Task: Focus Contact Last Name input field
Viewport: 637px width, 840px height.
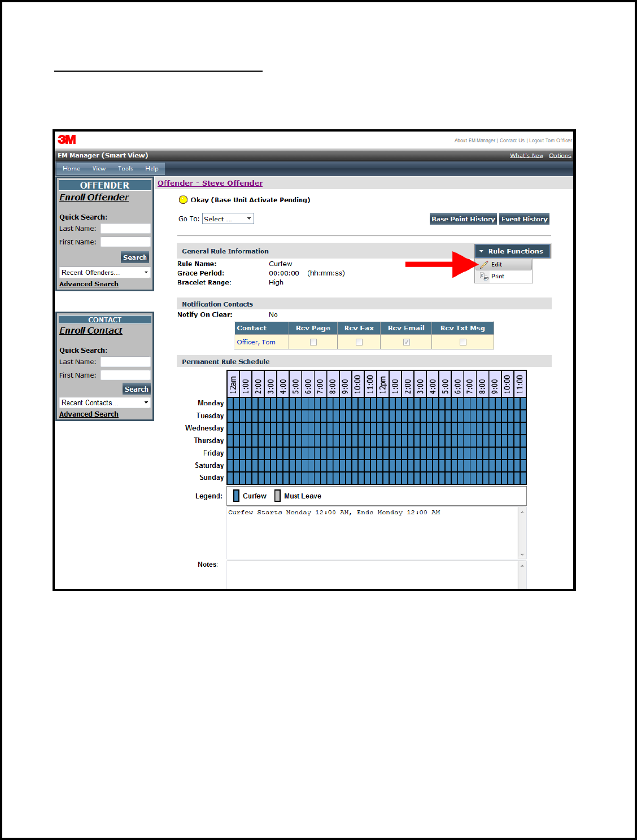Action: [125, 361]
